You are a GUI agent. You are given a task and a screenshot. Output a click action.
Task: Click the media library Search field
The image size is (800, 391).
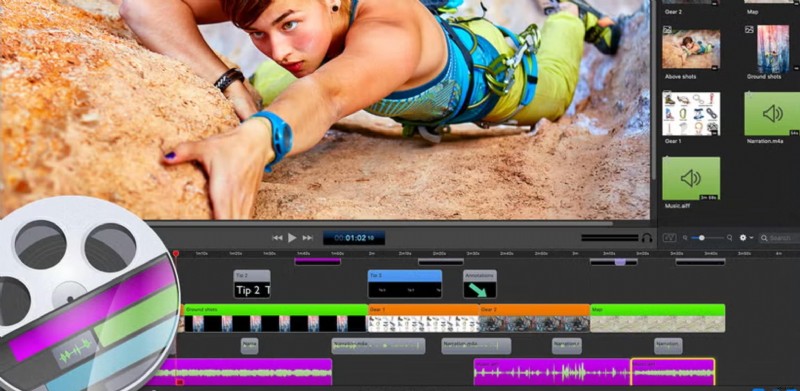pyautogui.click(x=780, y=237)
